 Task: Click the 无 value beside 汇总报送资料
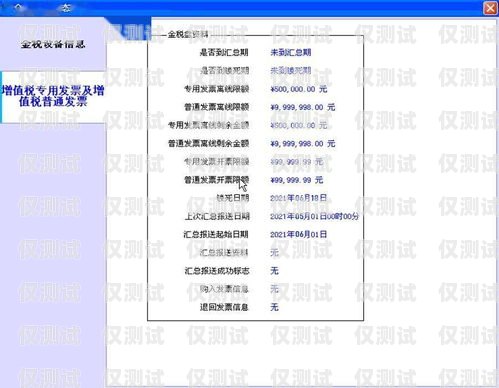274,253
